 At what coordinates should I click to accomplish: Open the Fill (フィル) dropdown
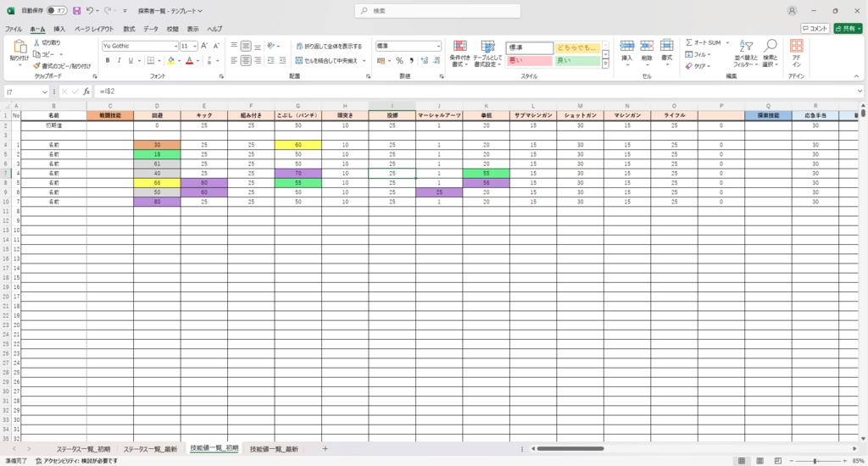tap(698, 54)
